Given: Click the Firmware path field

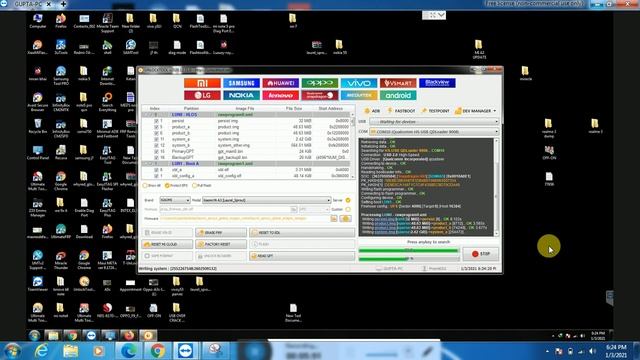Looking at the screenshot, I should coord(244,219).
